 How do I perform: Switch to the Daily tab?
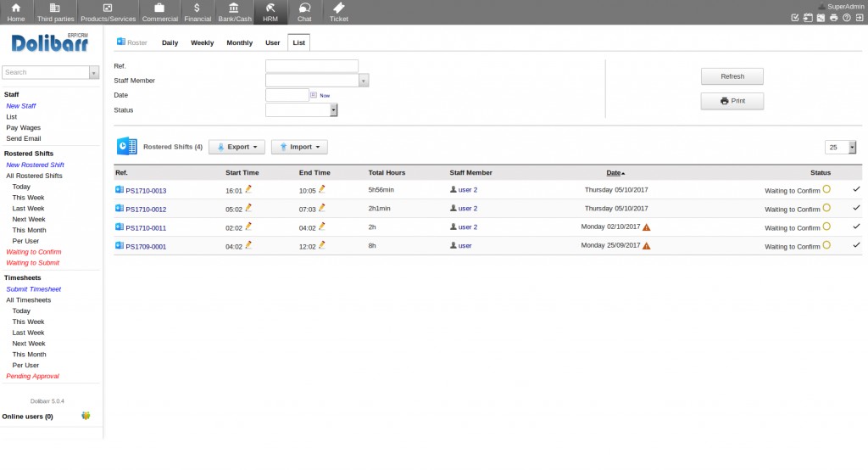click(x=170, y=42)
